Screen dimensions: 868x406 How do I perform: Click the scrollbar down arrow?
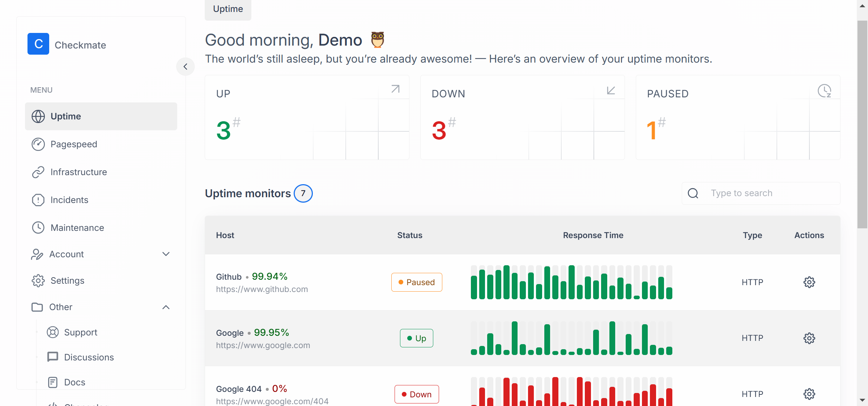[863, 400]
